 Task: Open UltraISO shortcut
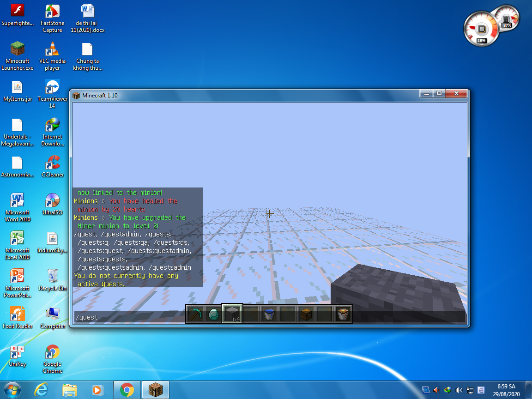52,204
